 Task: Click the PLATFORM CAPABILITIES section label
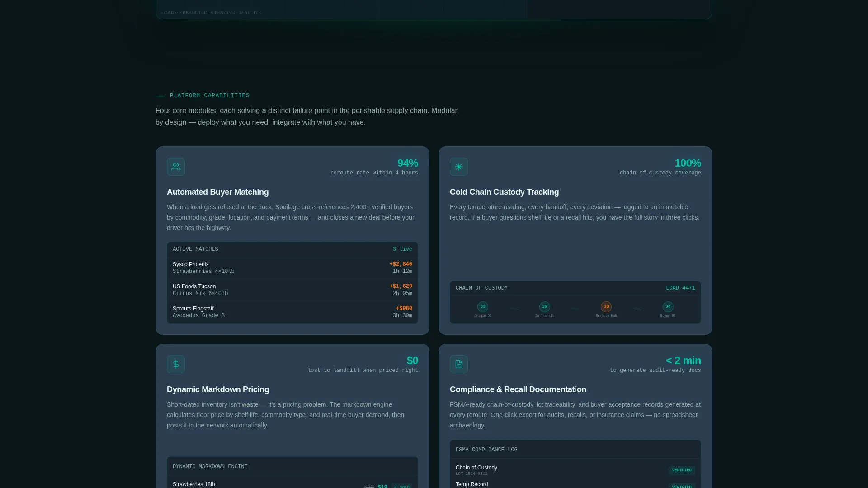coord(210,96)
